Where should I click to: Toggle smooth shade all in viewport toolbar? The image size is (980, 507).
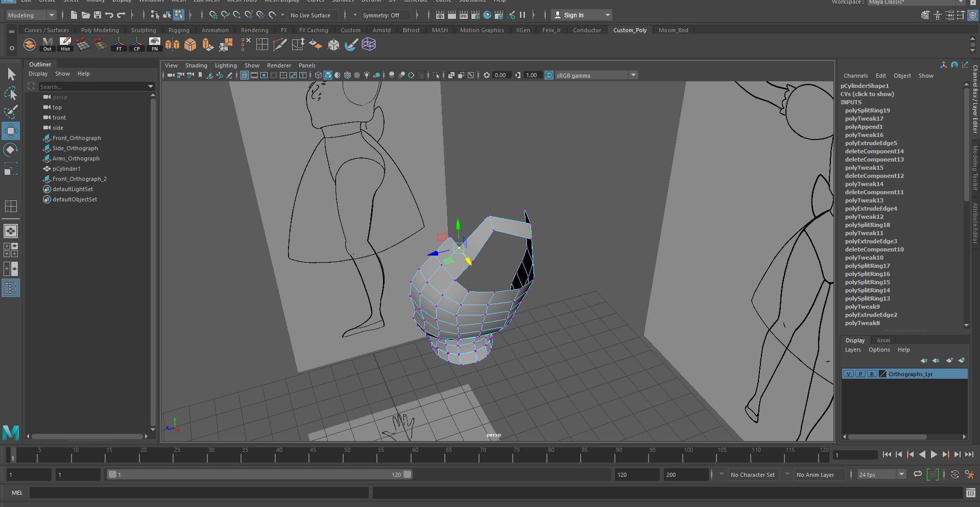click(x=328, y=75)
